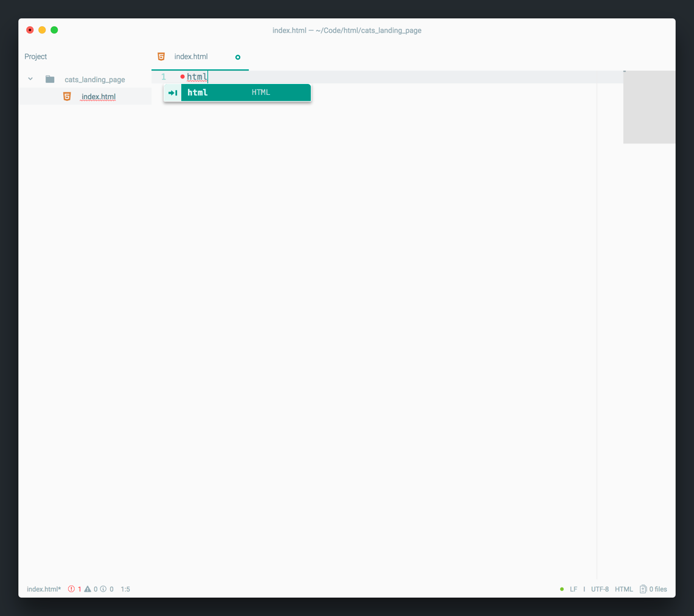Open index.html in the project tree
Image resolution: width=694 pixels, height=616 pixels.
[x=99, y=97]
